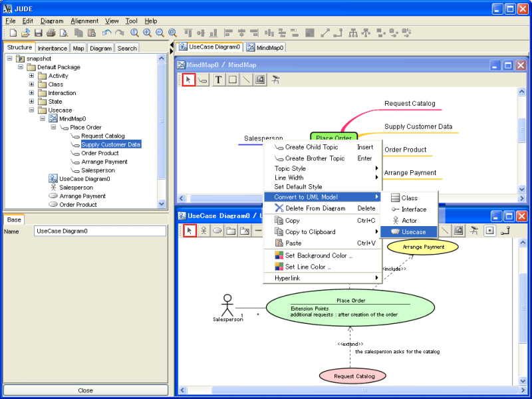Open the Hyperlink submenu
Image resolution: width=532 pixels, height=399 pixels.
323,278
